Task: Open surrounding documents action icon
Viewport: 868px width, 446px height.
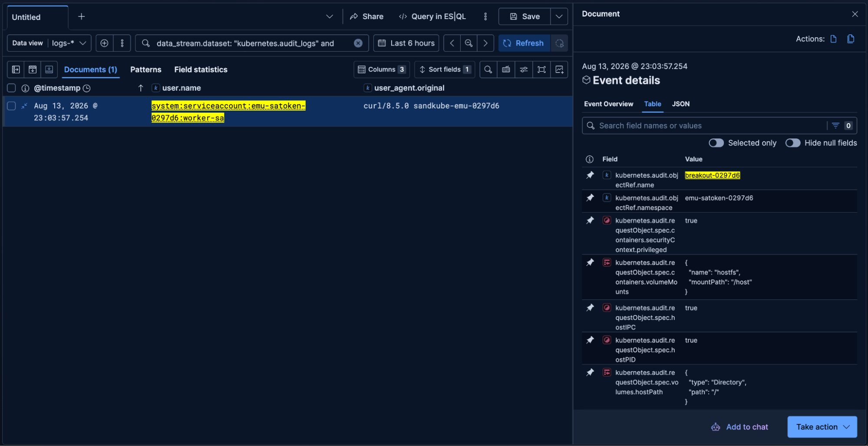Action: pyautogui.click(x=851, y=39)
